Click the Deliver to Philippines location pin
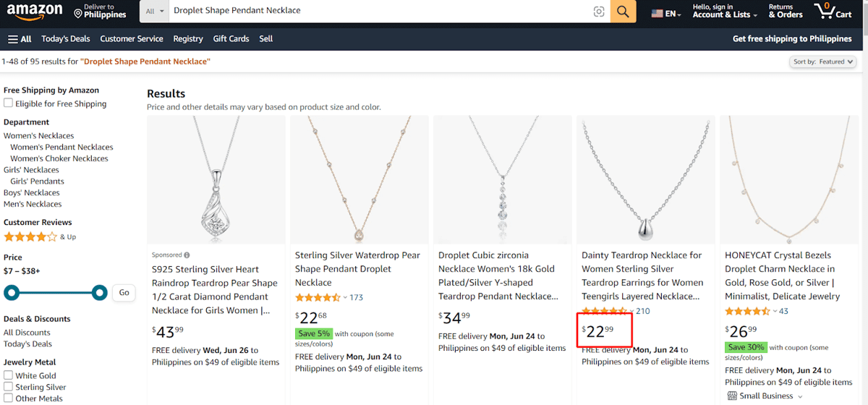 pos(78,13)
